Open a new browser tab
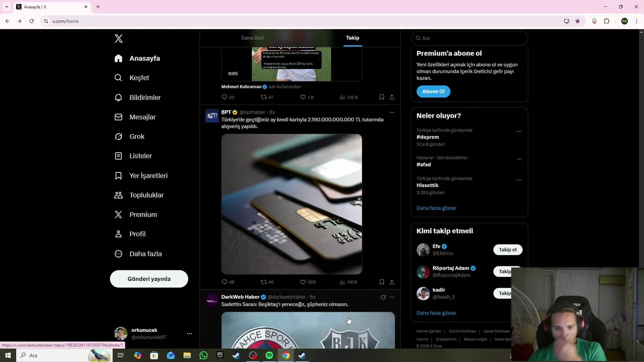Screen dimensions: 644x362 98,7
